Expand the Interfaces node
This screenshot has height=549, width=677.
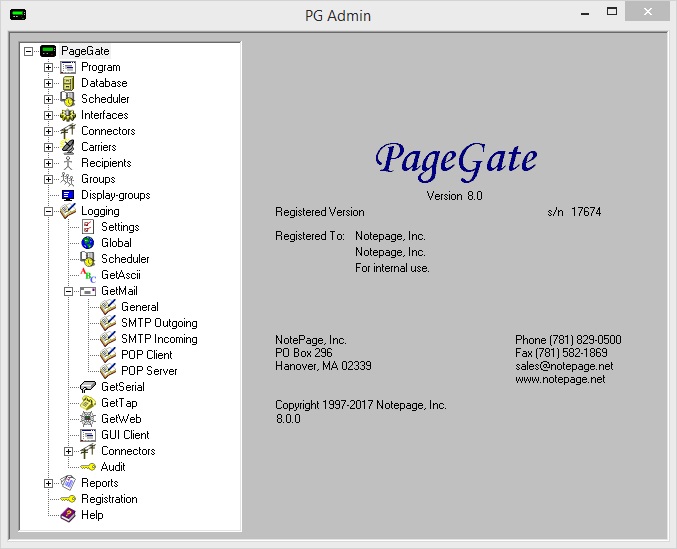click(x=48, y=115)
